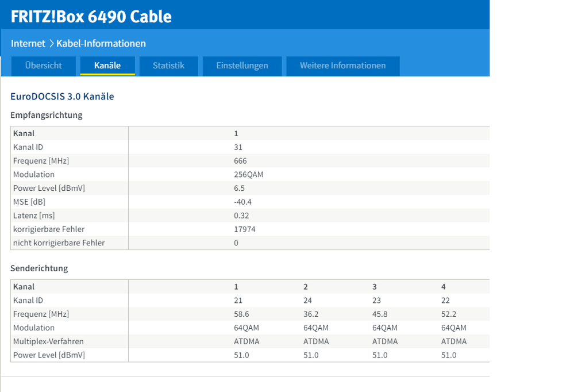Open the Übersicht tab

(x=44, y=66)
